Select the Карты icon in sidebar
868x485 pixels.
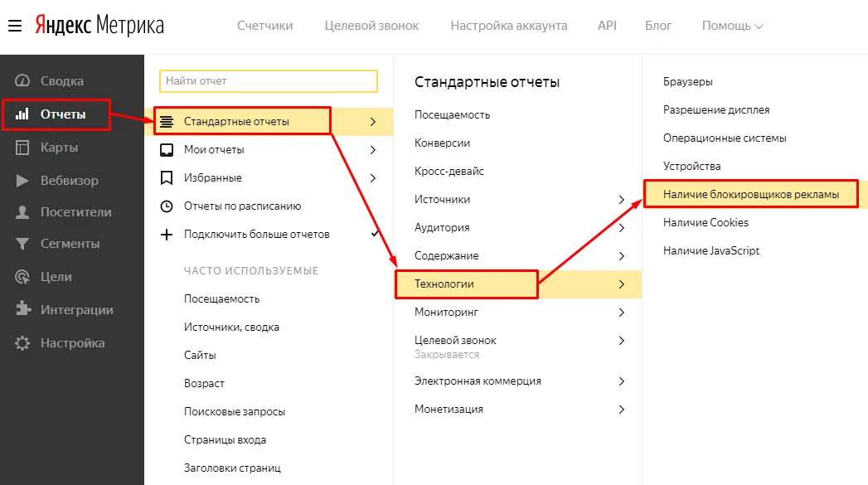[22, 148]
